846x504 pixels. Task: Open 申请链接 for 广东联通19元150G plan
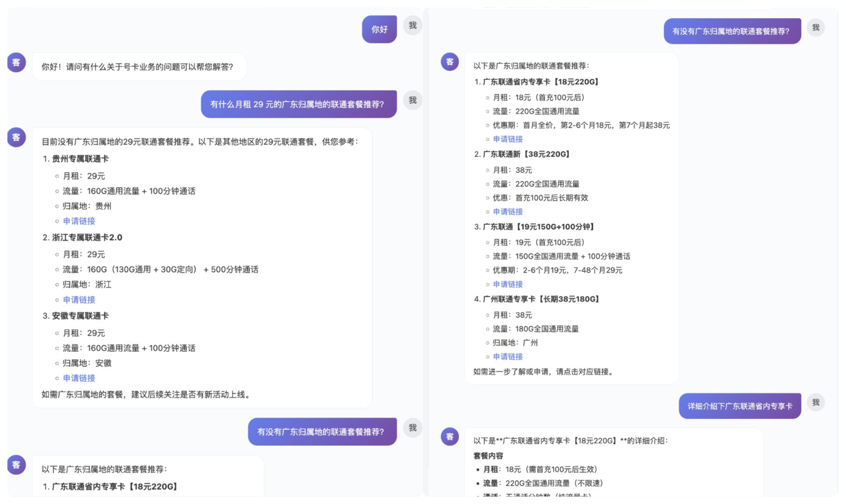[x=508, y=284]
